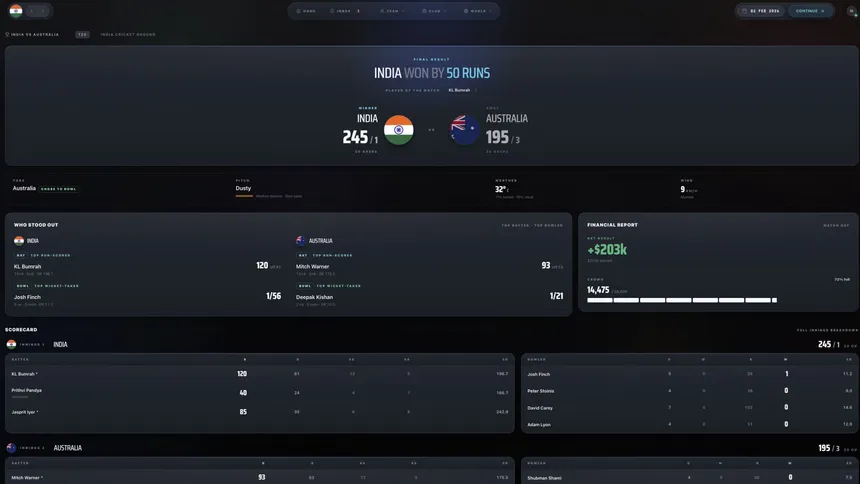Select Prithvi Pandya batter row

tap(260, 392)
